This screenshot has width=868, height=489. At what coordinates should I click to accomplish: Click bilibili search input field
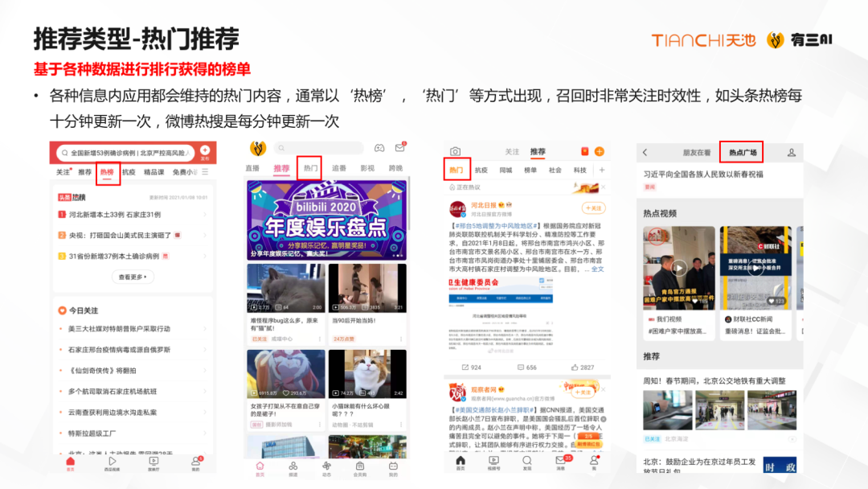tap(319, 148)
